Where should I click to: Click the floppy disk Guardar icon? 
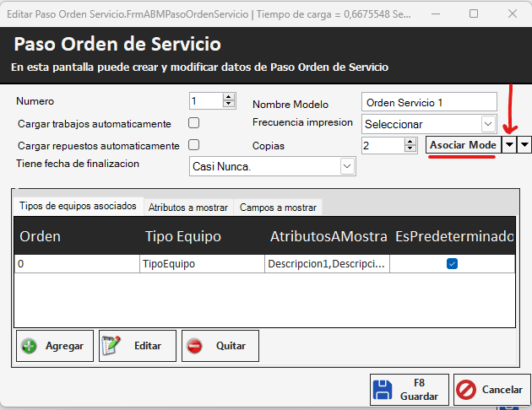coord(383,389)
